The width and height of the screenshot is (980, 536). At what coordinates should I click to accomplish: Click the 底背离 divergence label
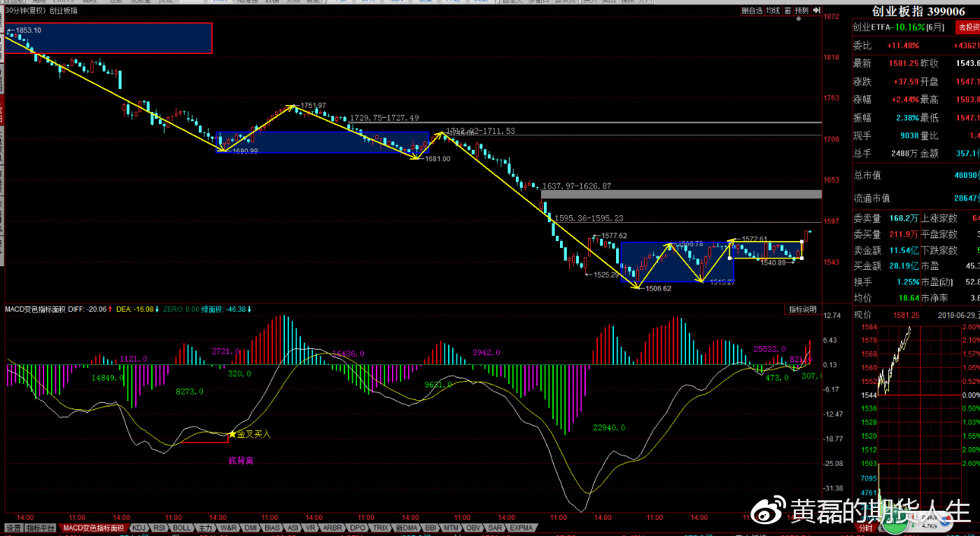[241, 461]
